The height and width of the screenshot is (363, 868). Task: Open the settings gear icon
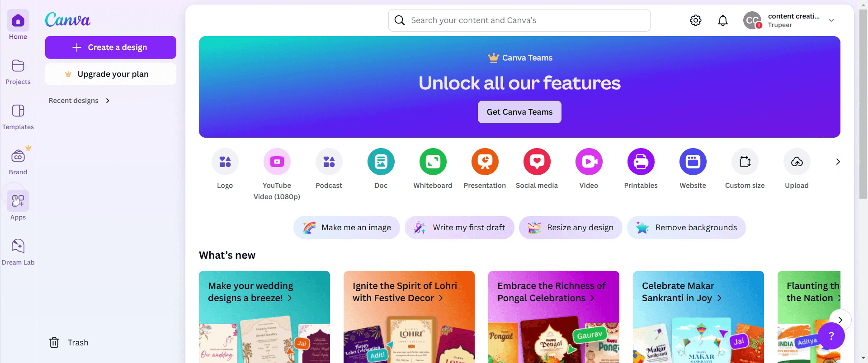[x=695, y=20]
